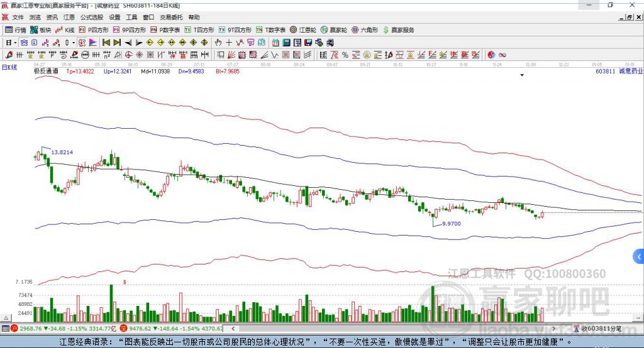Expand the candlestick style dropdown arrow
The height and width of the screenshot is (348, 644).
pos(74,43)
